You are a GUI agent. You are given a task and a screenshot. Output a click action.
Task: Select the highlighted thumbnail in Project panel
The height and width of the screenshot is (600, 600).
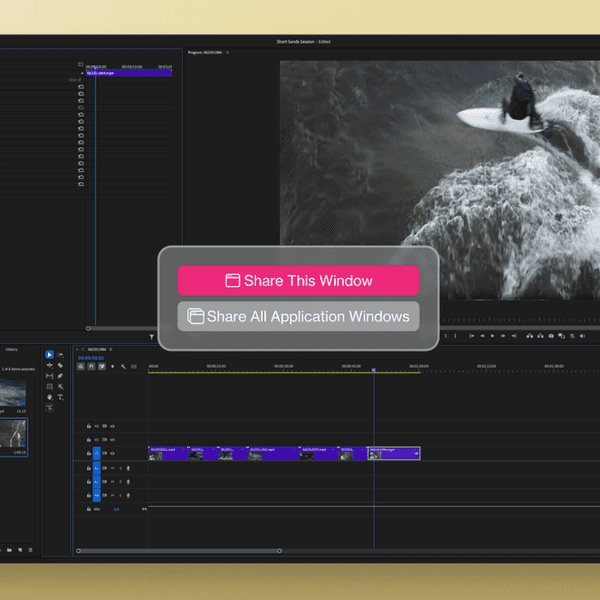pyautogui.click(x=13, y=437)
